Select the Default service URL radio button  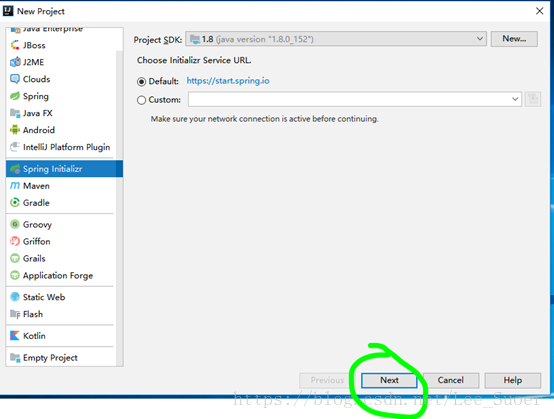(x=141, y=82)
